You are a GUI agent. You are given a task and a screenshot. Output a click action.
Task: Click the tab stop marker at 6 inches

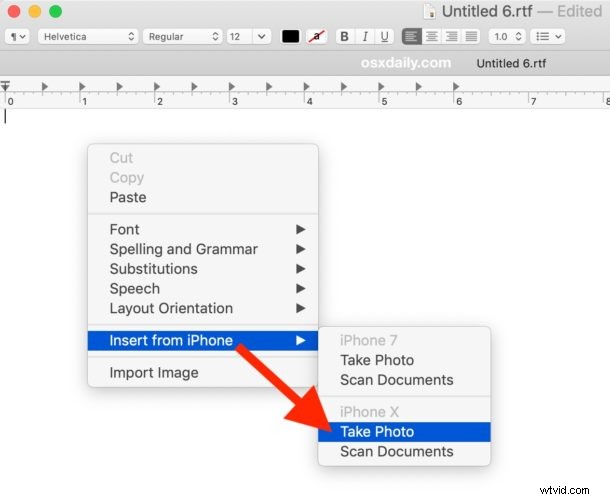(x=456, y=86)
